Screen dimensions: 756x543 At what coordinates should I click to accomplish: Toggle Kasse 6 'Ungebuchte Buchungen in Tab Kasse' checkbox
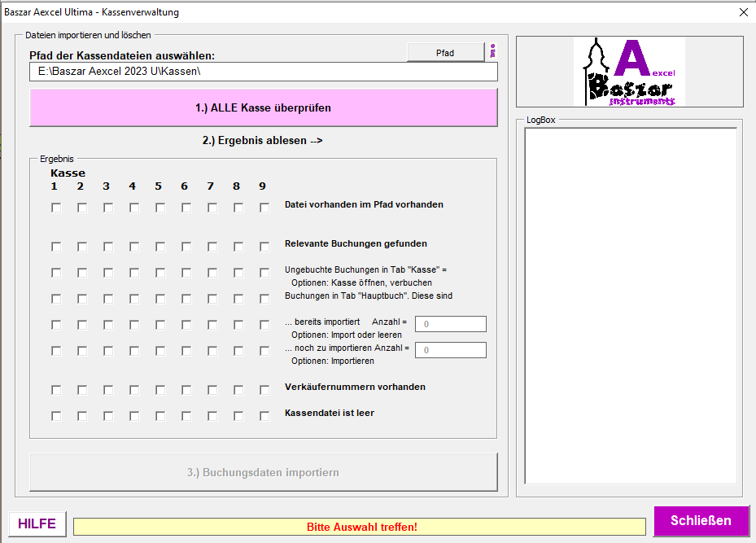(x=186, y=273)
